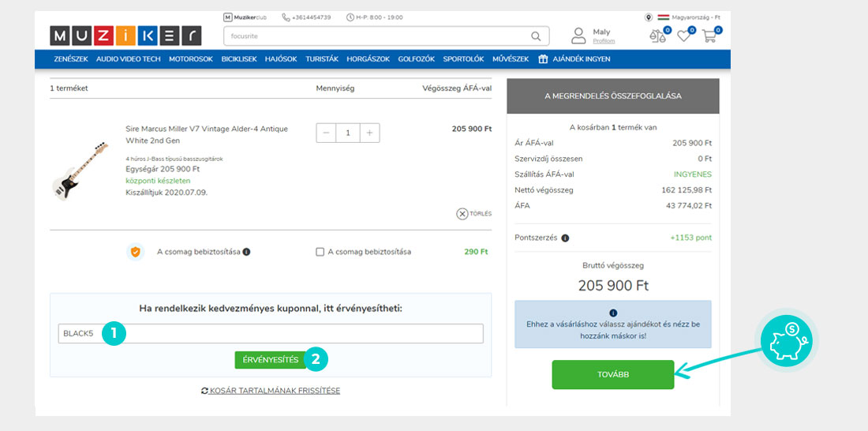Open the GOLFOZÓK menu

tap(417, 58)
